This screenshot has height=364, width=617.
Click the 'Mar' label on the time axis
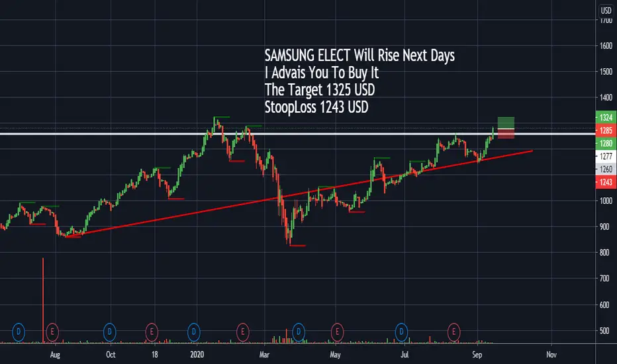coord(264,355)
